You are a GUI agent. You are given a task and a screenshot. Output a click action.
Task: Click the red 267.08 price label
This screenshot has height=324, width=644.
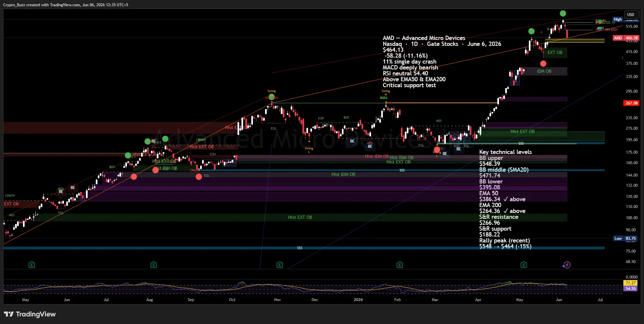[x=632, y=103]
